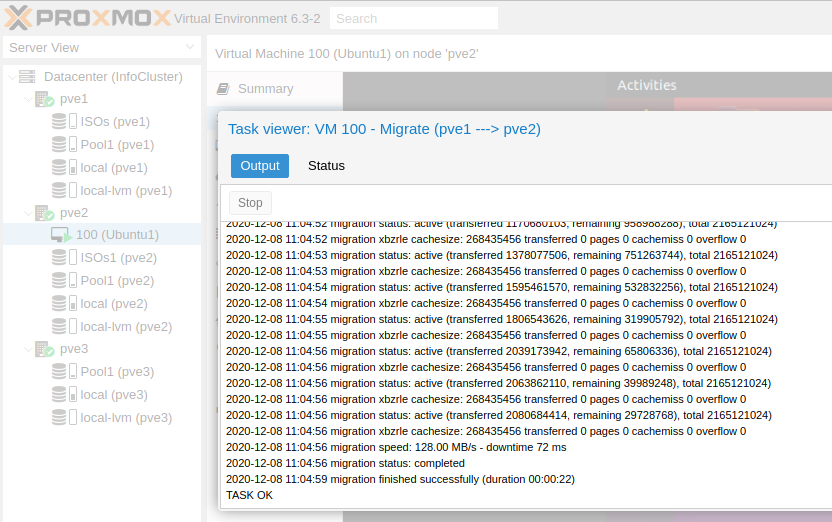This screenshot has width=832, height=522.
Task: Switch to the Output tab
Action: (260, 166)
